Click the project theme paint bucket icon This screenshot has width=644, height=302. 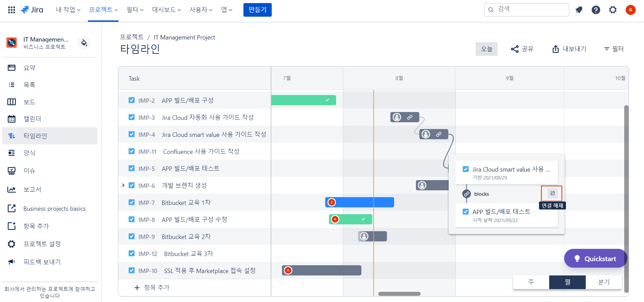[x=84, y=43]
